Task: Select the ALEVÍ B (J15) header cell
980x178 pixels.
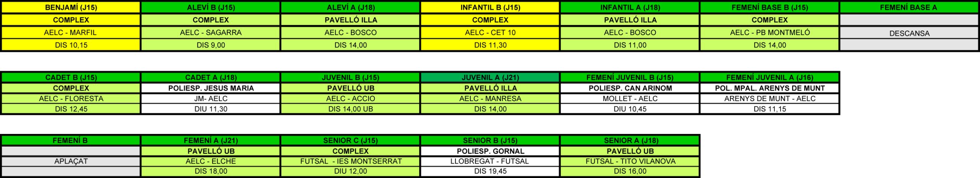Action: point(211,8)
